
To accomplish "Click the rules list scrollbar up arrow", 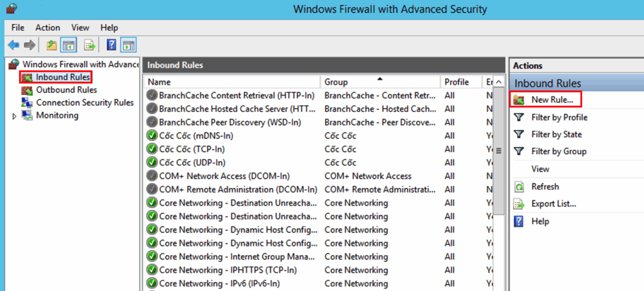I will [499, 82].
